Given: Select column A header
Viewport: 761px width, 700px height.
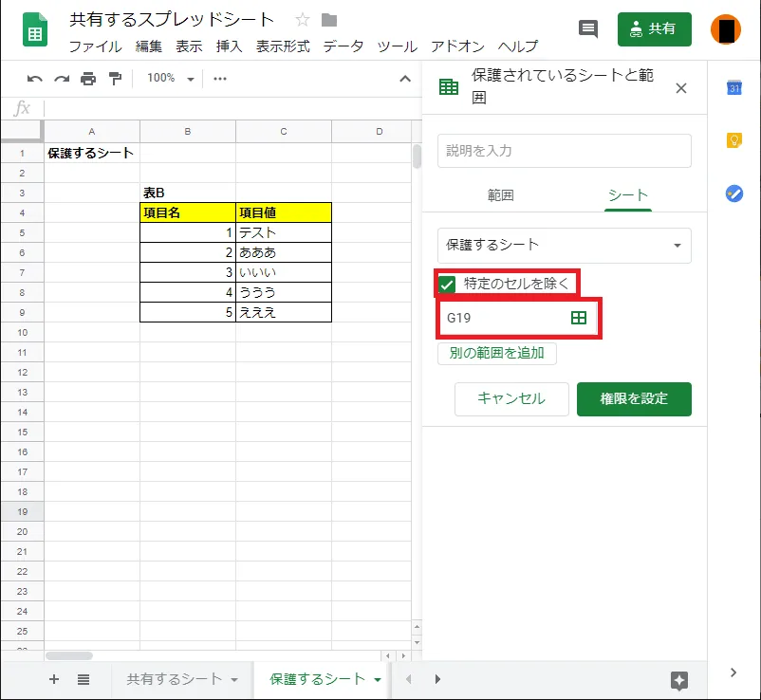Looking at the screenshot, I should pyautogui.click(x=92, y=132).
